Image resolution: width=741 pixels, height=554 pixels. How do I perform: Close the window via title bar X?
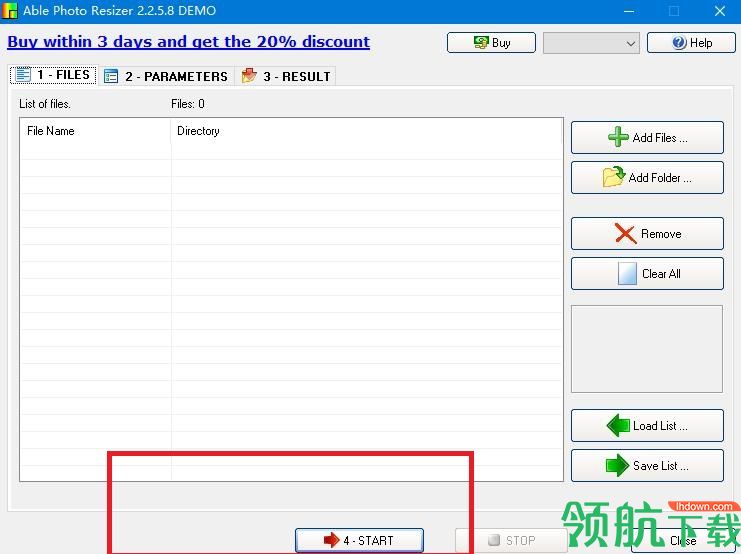pos(719,11)
